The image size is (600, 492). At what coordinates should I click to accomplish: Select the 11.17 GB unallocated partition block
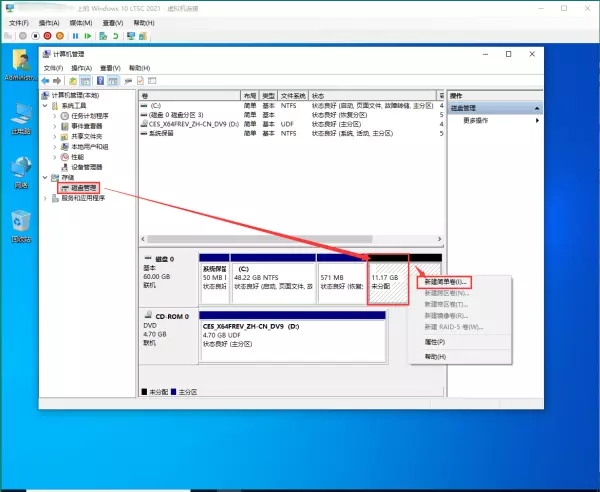point(388,279)
